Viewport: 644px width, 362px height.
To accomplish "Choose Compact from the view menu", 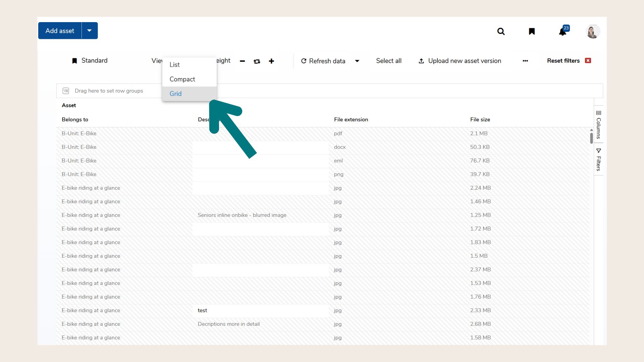I will point(182,79).
